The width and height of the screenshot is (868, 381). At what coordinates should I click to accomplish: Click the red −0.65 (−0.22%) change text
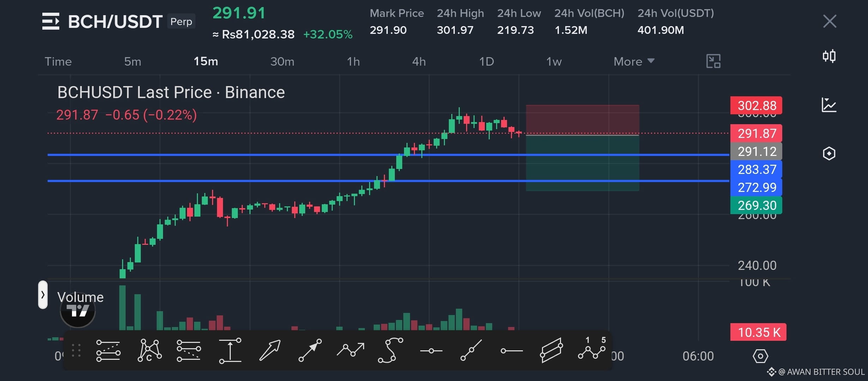coord(151,115)
